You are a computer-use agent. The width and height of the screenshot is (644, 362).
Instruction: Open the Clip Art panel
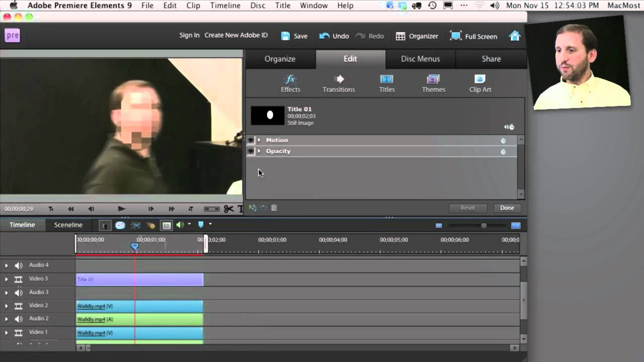click(480, 83)
